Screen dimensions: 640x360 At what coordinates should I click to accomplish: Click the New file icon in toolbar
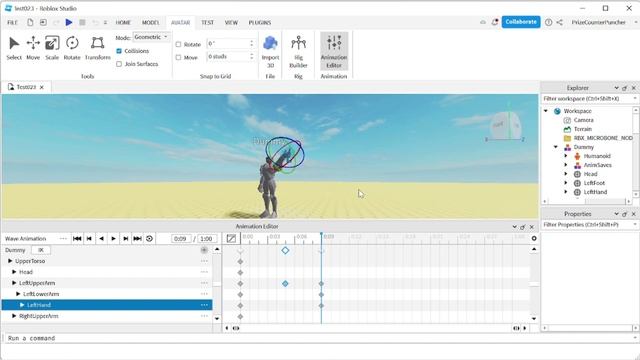[30, 22]
